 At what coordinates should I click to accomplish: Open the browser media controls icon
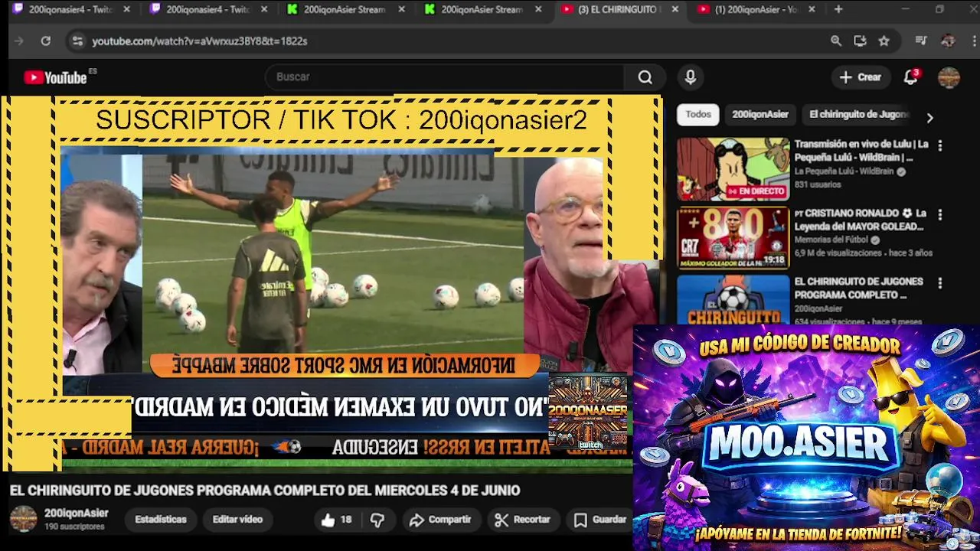click(921, 41)
